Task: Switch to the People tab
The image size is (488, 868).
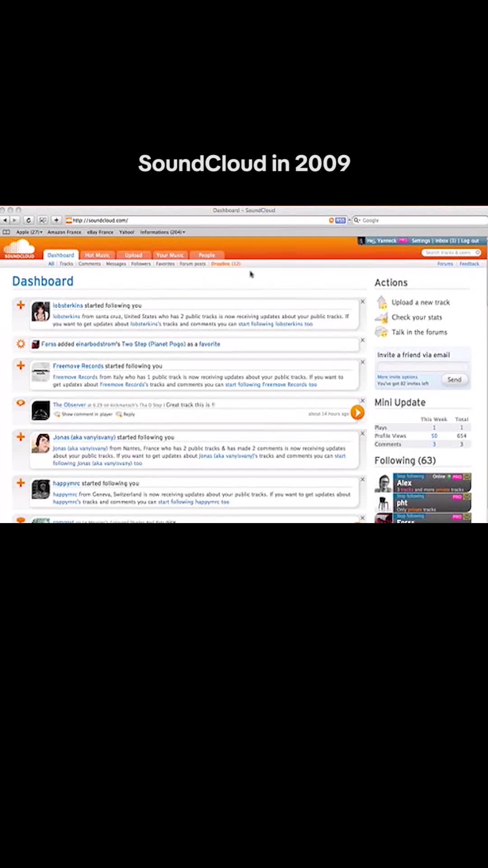Action: coord(206,255)
